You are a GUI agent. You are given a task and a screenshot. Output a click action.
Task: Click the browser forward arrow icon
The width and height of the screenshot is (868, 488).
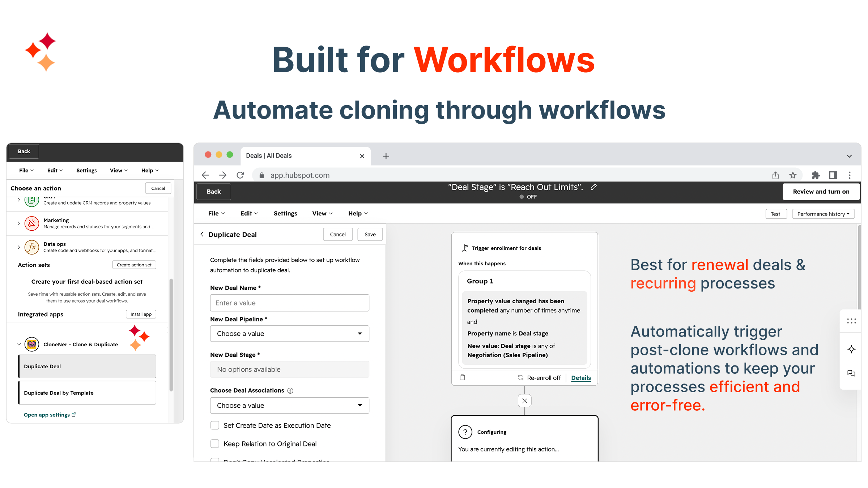[223, 175]
